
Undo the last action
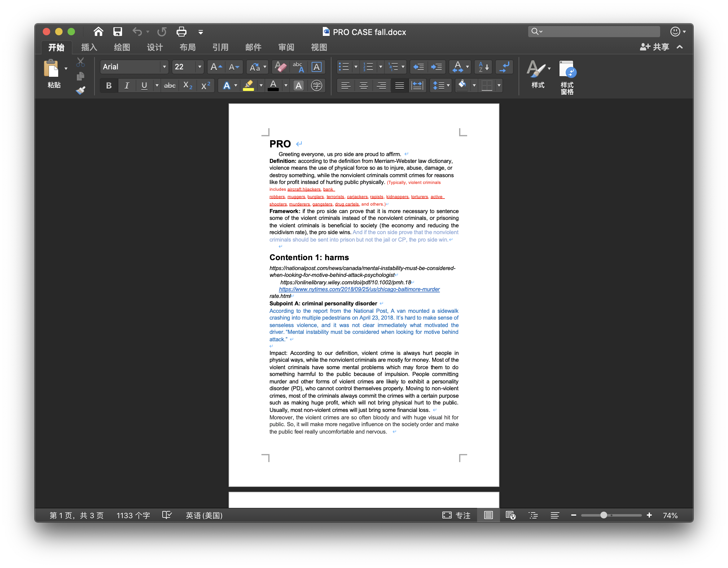coord(137,32)
